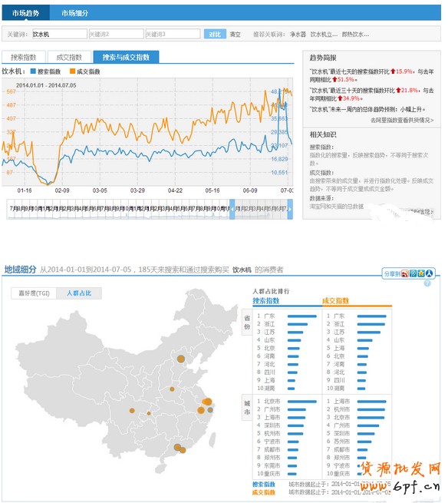Image resolution: width=448 pixels, height=503 pixels.
Task: Click the 省份 section label
Action: 247,323
